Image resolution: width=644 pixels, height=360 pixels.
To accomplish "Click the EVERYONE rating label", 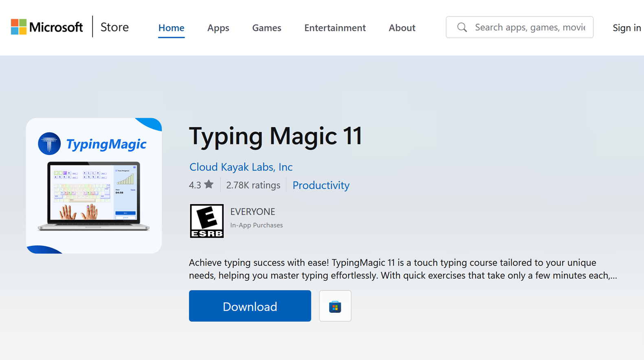I will pos(253,212).
